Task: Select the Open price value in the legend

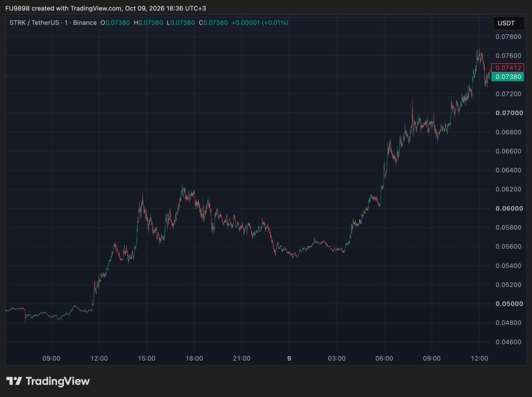Action: [117, 23]
